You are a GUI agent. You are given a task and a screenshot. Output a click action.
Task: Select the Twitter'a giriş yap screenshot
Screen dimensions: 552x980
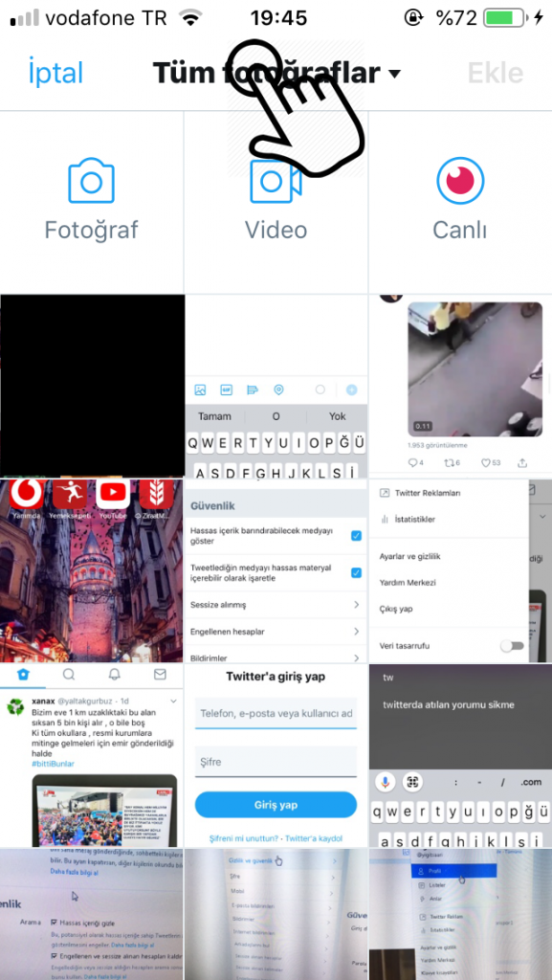(276, 756)
